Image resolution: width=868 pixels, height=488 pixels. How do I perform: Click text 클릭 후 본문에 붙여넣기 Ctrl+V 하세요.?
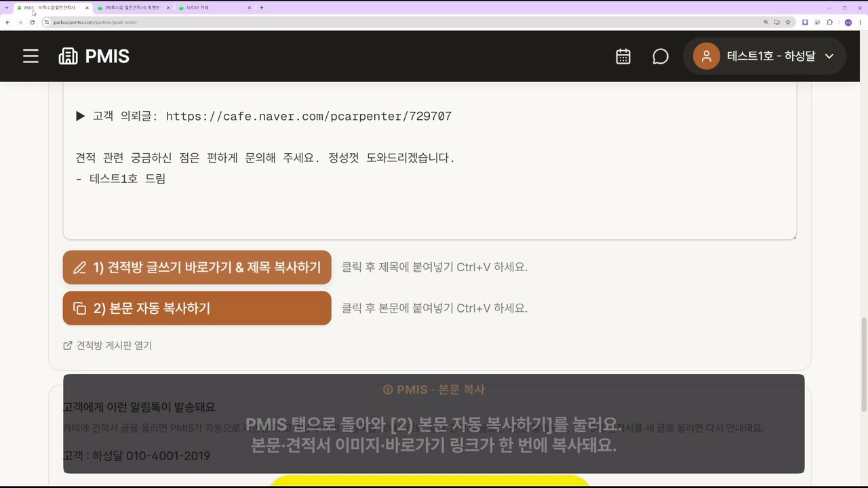435,308
